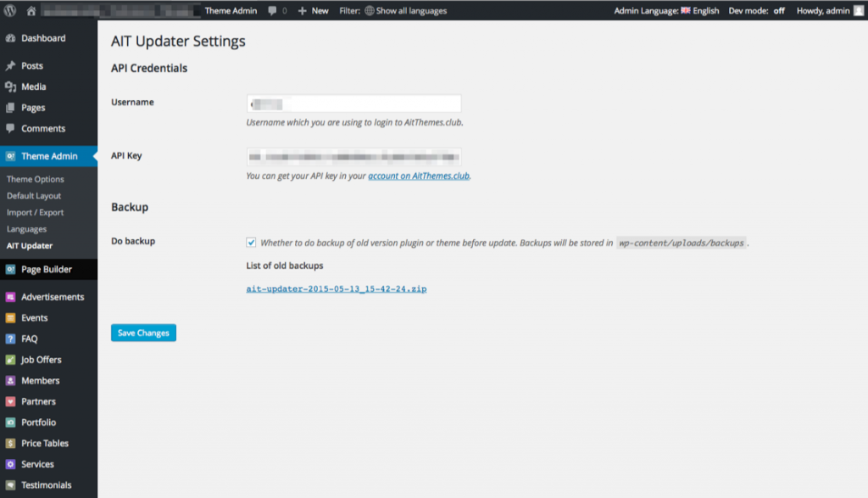This screenshot has height=498, width=868.
Task: Open the comments bubble icon in admin bar
Action: [x=272, y=10]
